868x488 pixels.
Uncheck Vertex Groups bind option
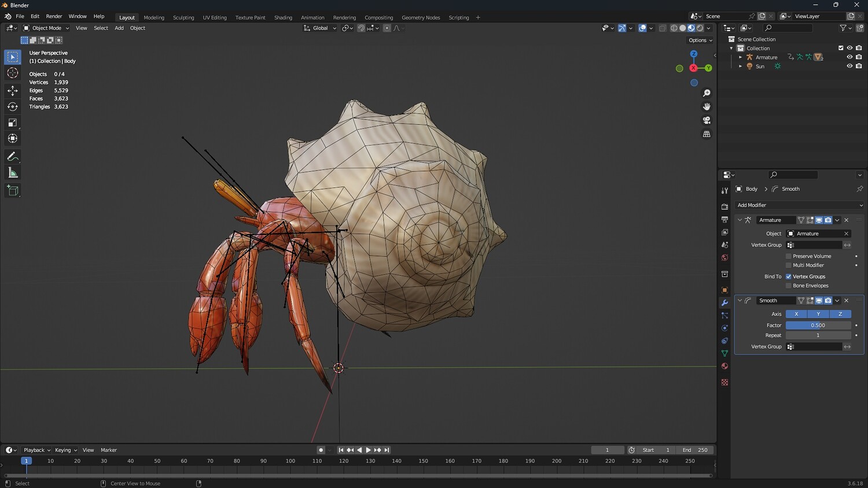(x=788, y=276)
